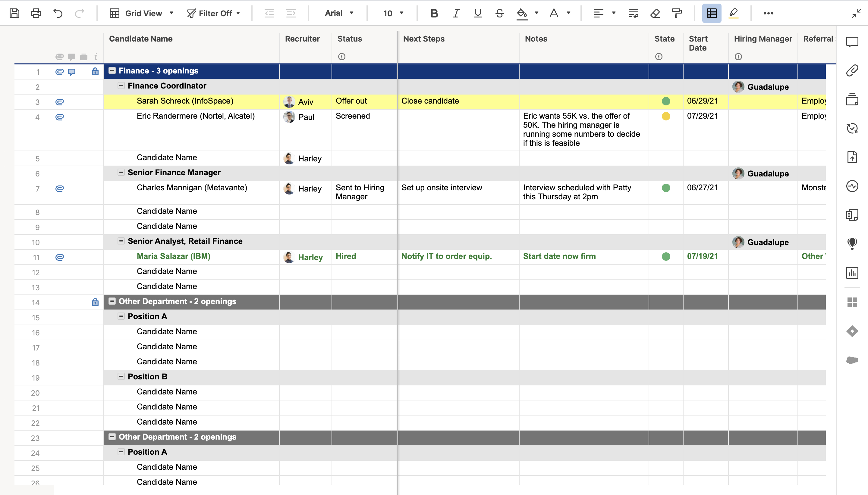Click the Format painter icon
Image resolution: width=868 pixels, height=495 pixels.
677,13
